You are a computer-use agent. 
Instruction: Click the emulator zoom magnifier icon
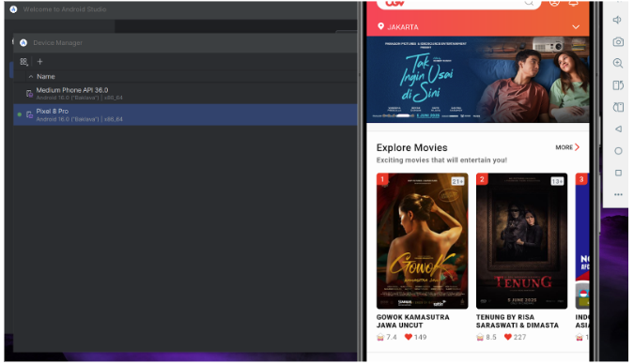coord(618,63)
